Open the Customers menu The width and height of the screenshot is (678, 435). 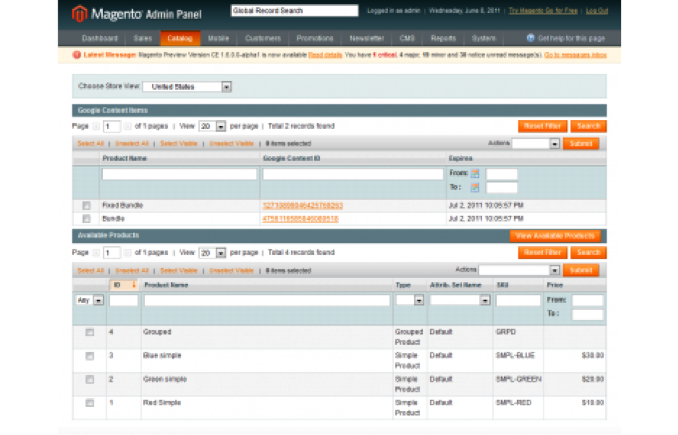(263, 38)
